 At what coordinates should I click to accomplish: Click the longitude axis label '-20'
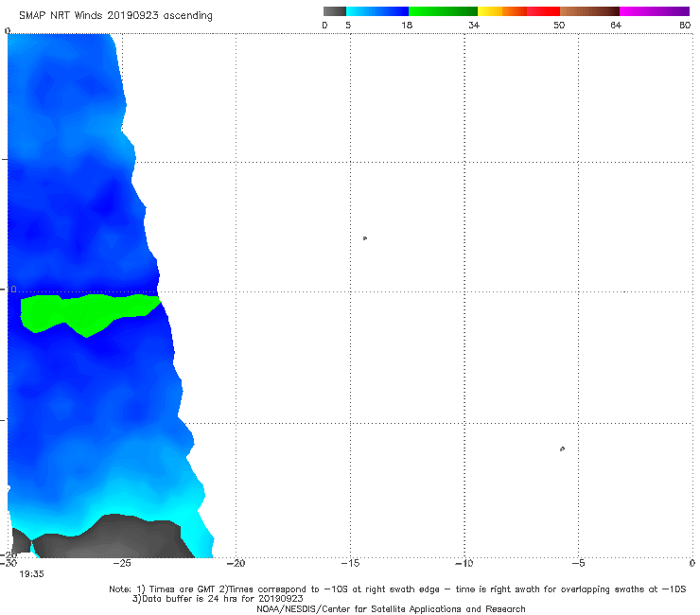point(236,563)
